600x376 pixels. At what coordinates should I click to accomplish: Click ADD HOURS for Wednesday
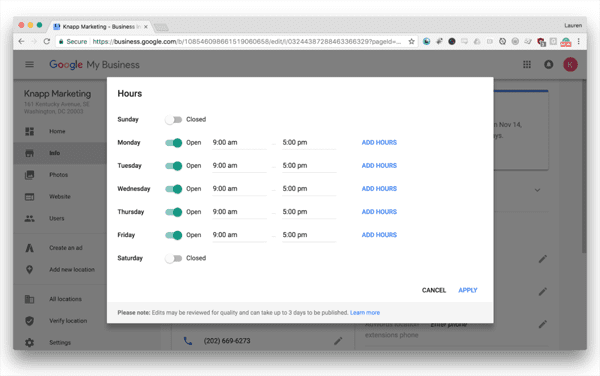click(379, 189)
